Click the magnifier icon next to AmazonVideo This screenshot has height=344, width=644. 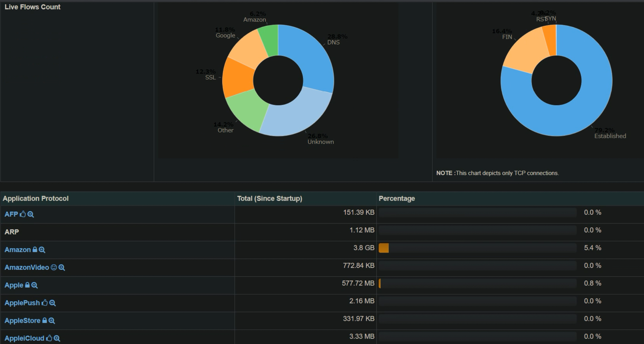[62, 267]
